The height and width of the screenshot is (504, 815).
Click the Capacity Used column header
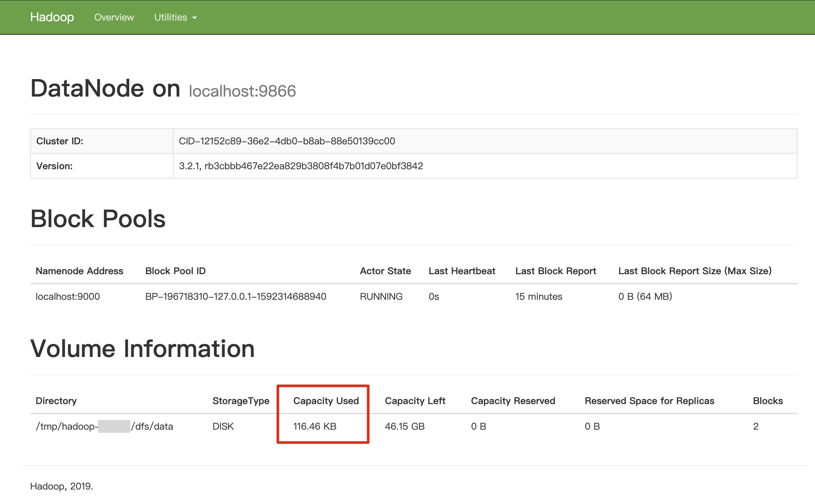coord(326,401)
